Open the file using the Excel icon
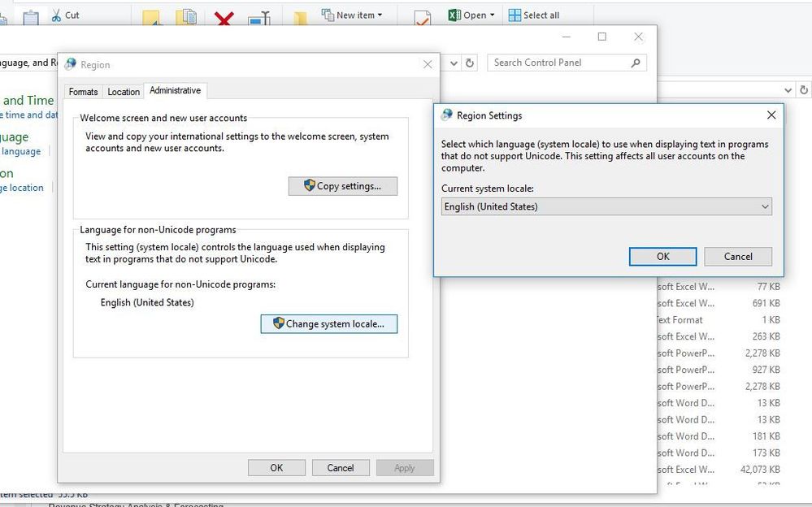The height and width of the screenshot is (507, 812). 453,14
